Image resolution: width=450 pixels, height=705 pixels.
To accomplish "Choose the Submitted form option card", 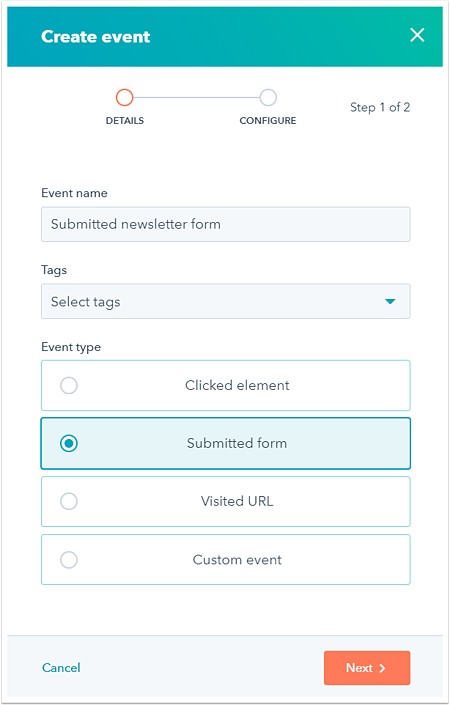I will click(x=226, y=443).
